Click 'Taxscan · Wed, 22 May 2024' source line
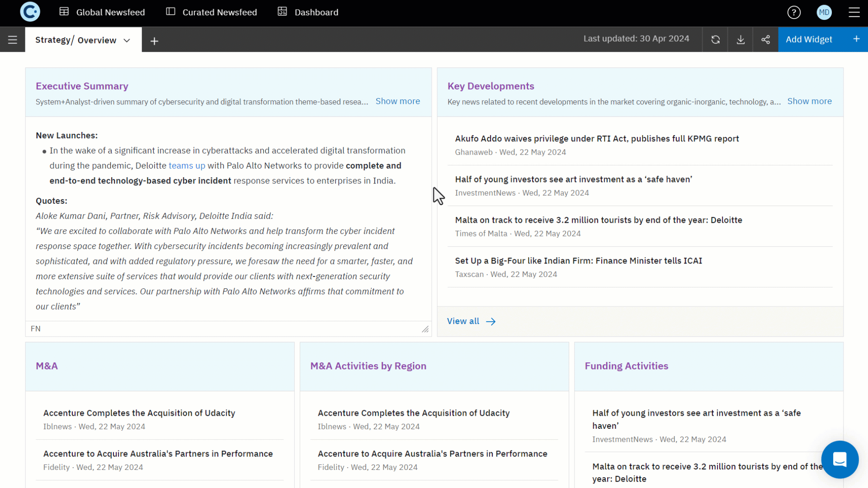Viewport: 868px width, 488px height. (x=506, y=274)
